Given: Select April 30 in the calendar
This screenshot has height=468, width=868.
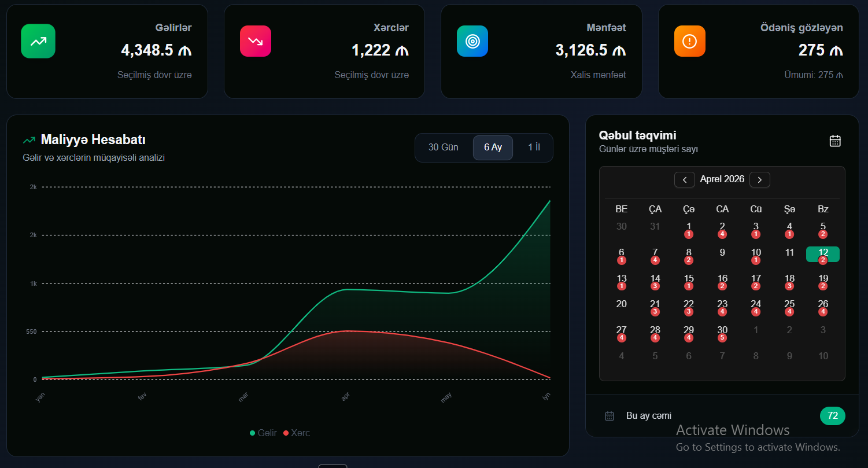Looking at the screenshot, I should 722,332.
